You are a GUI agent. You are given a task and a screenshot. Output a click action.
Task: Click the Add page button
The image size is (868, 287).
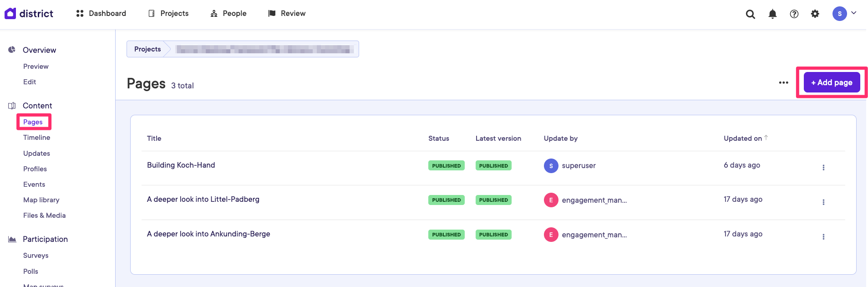pyautogui.click(x=832, y=82)
